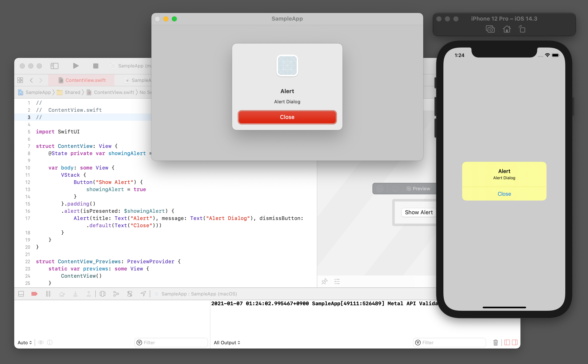Image resolution: width=588 pixels, height=364 pixels.
Task: Click the Stop button in Xcode toolbar
Action: (96, 66)
